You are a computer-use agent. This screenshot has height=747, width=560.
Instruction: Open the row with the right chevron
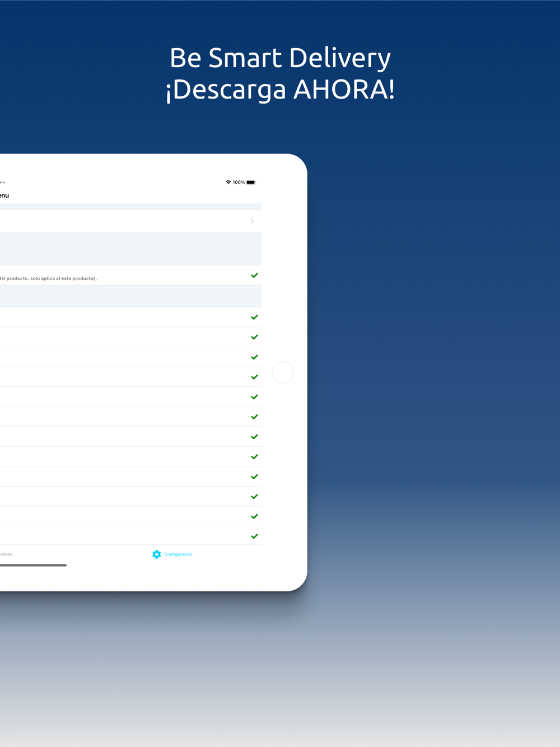point(130,221)
